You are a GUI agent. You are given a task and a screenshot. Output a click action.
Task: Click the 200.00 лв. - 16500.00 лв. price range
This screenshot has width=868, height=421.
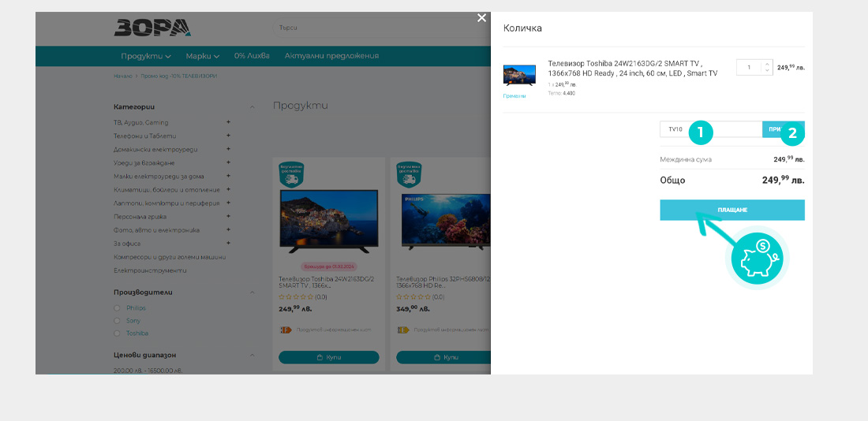(x=148, y=370)
